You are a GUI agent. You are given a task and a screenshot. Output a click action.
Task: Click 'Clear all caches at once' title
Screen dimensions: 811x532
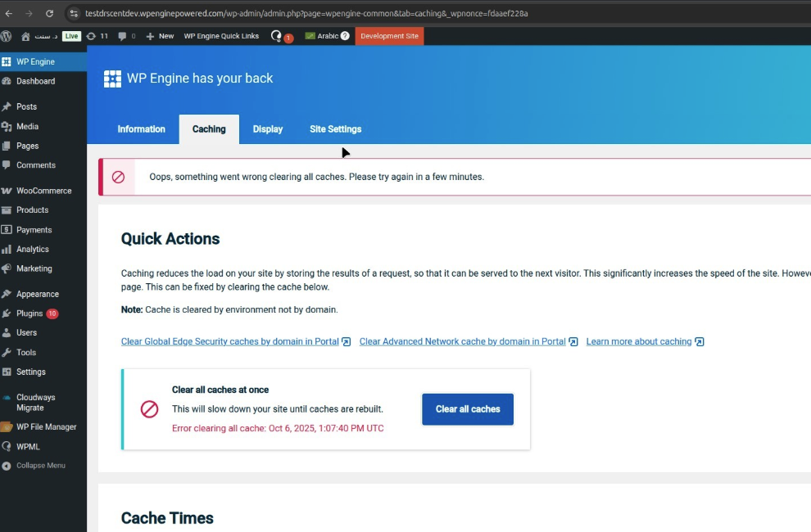220,390
